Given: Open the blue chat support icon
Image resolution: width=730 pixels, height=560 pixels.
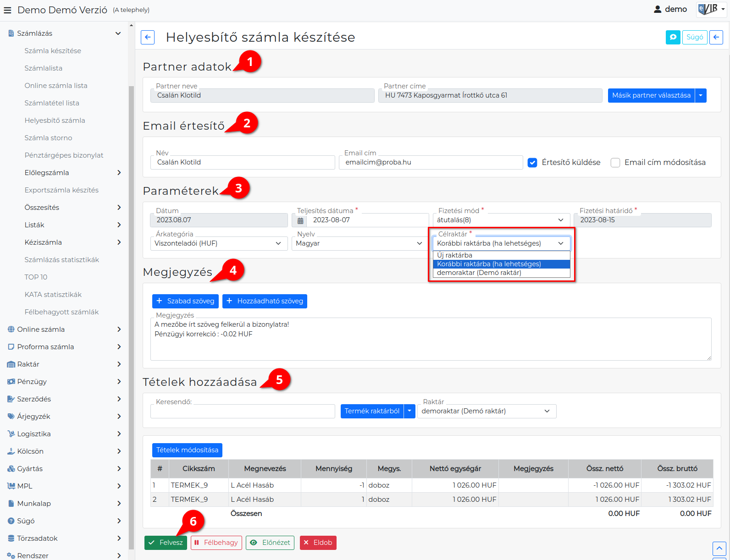Looking at the screenshot, I should point(673,37).
